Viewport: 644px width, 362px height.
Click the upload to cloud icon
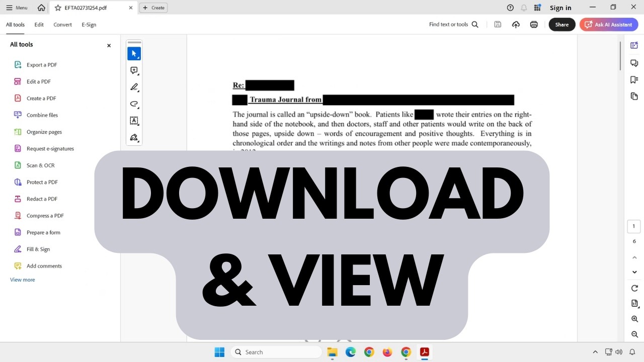516,24
